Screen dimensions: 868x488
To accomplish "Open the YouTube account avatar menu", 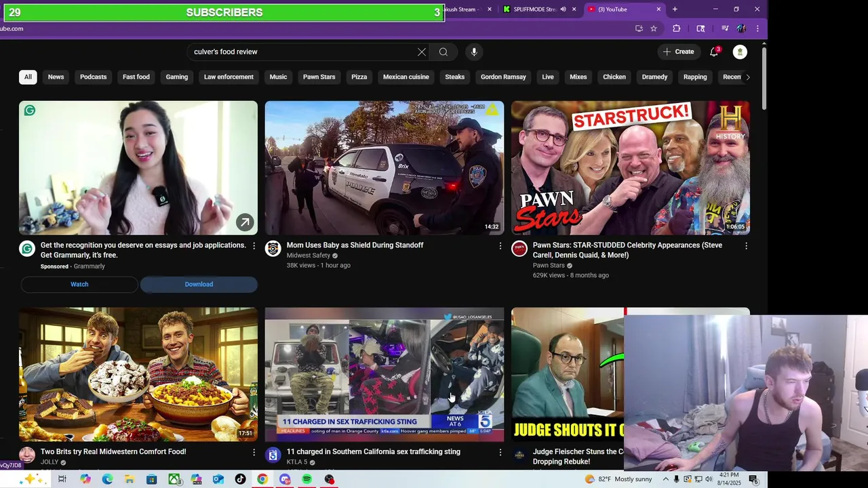I will (x=740, y=52).
